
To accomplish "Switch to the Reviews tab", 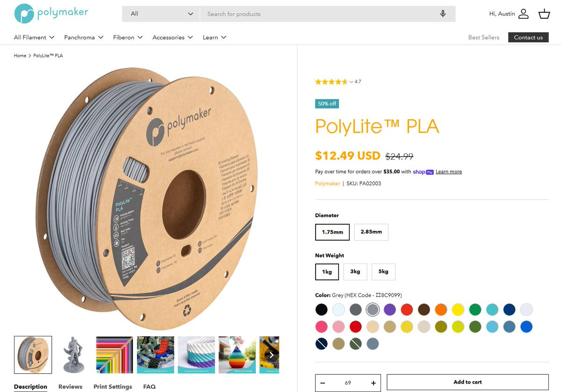I will click(x=70, y=387).
